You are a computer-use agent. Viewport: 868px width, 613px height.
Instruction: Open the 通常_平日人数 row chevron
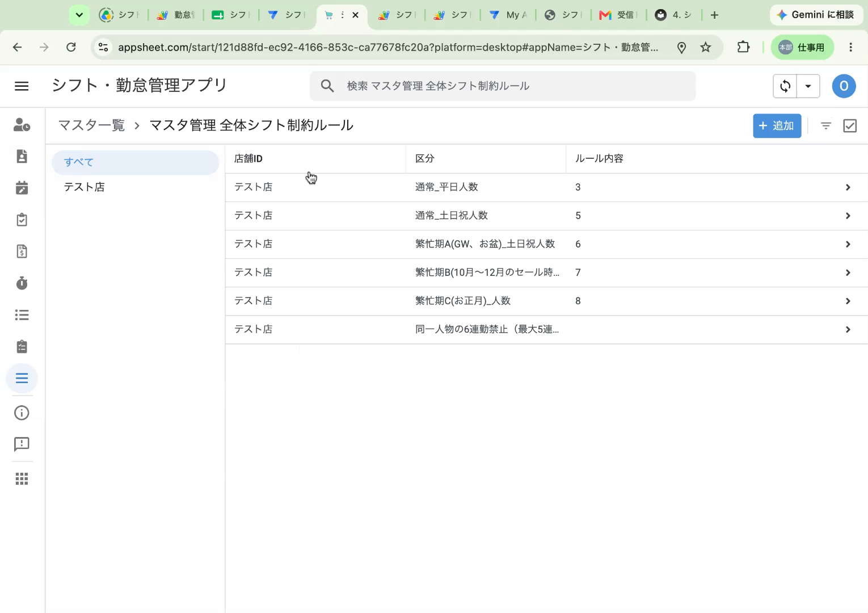click(848, 187)
